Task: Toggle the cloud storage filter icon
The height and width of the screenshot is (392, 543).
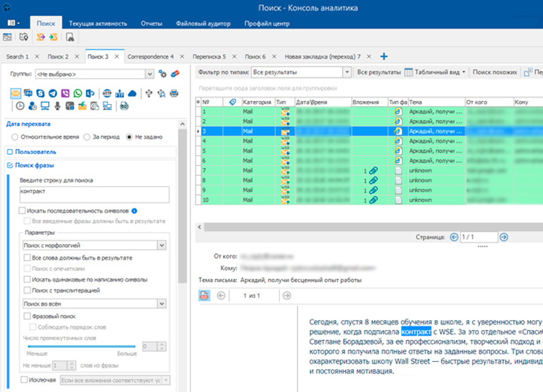Action: pos(132,93)
